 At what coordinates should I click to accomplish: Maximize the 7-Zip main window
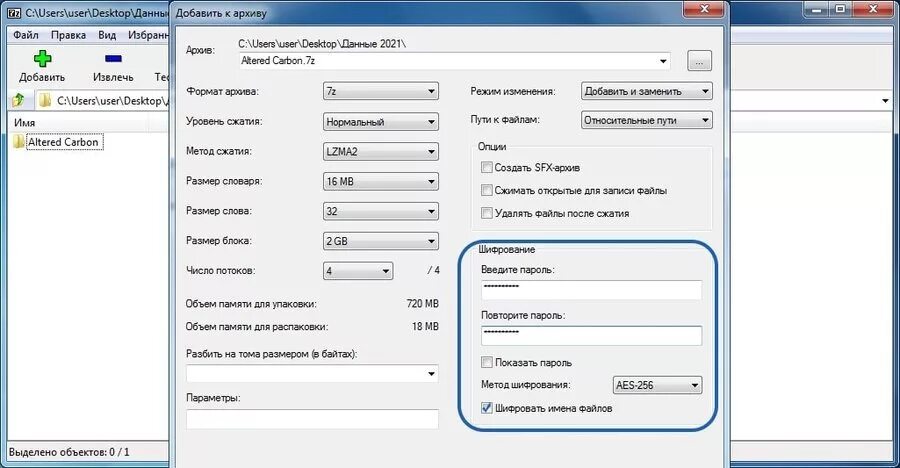tap(840, 9)
